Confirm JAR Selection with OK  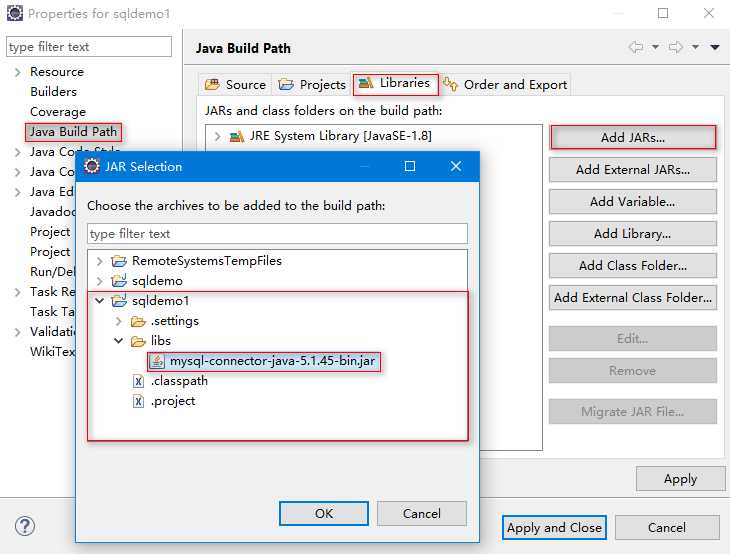point(324,513)
